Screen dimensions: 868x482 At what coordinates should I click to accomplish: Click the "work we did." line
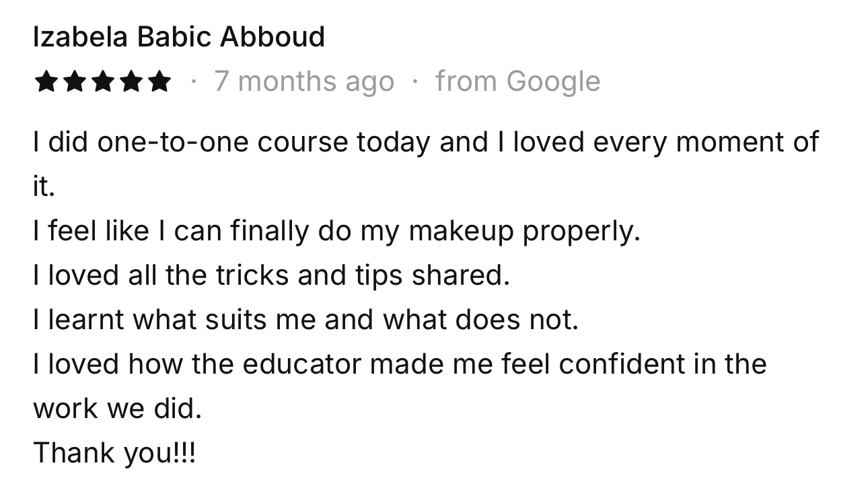click(x=117, y=409)
